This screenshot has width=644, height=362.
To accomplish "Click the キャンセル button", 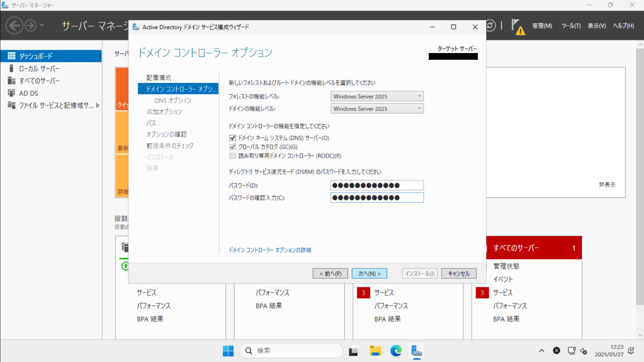I will click(x=459, y=273).
